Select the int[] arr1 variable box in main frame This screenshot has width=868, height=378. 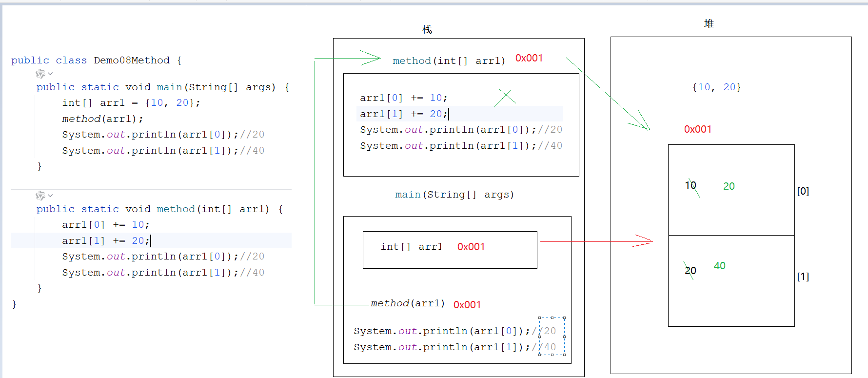click(450, 250)
